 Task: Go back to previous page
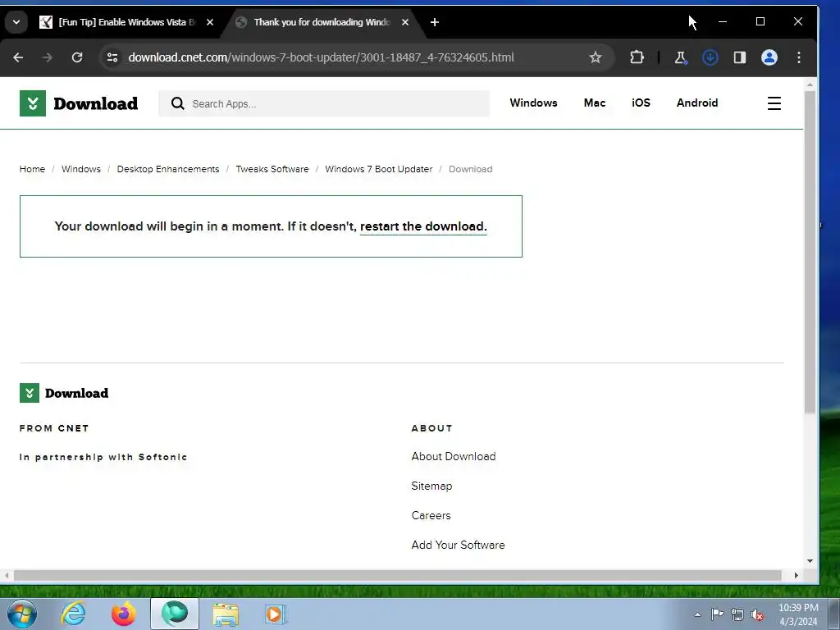coord(18,57)
